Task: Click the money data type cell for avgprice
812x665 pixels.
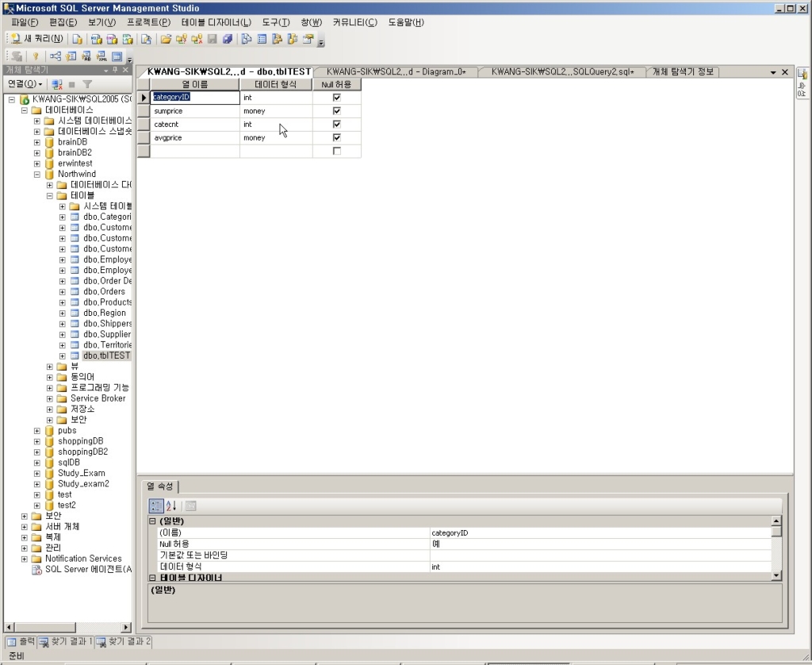Action: 276,138
